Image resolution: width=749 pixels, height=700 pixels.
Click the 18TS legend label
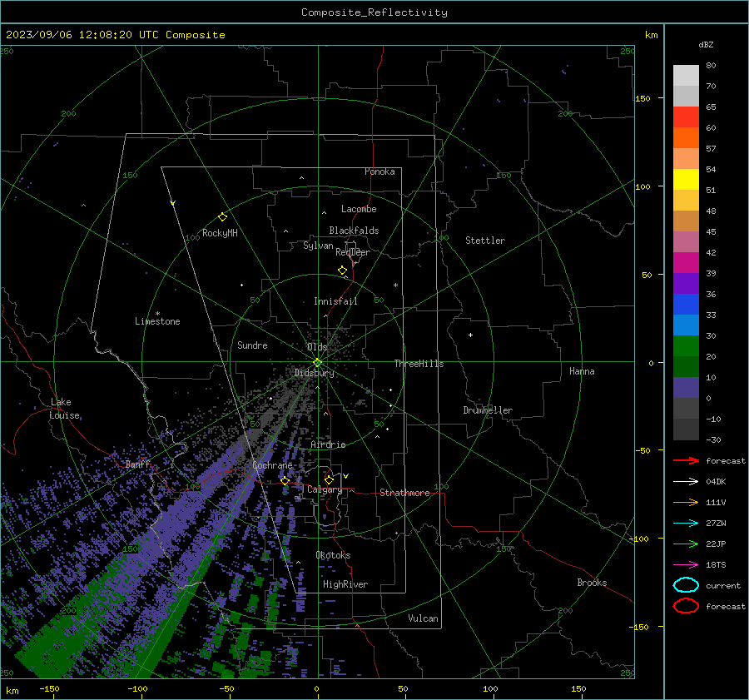click(716, 565)
